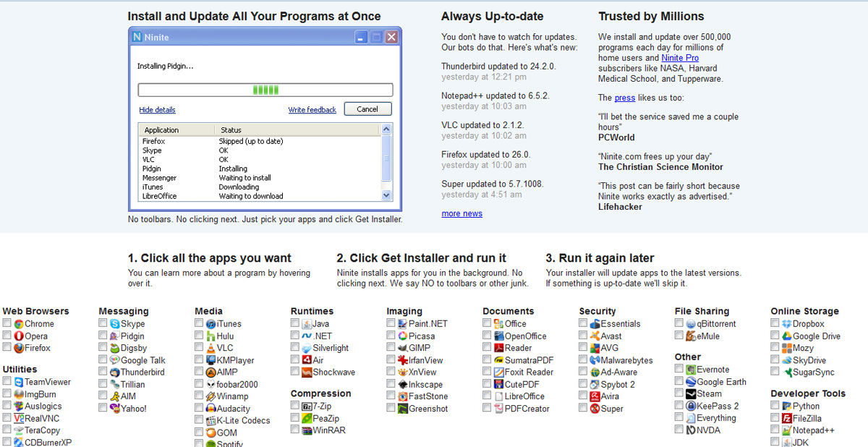Click the Thunderbird mail icon
Image resolution: width=868 pixels, height=447 pixels.
pos(115,372)
